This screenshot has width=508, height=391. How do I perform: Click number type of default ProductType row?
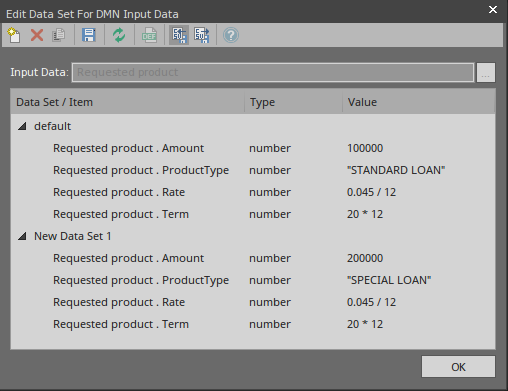[x=270, y=170]
